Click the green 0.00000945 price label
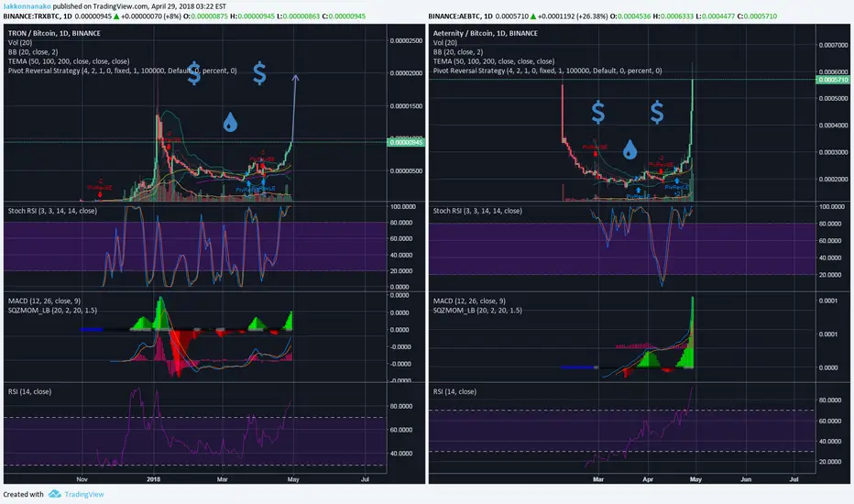Viewport: 854px width, 504px height. point(406,142)
